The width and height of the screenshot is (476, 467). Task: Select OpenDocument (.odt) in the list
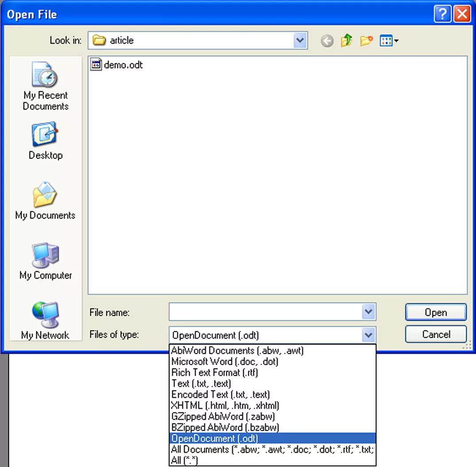pos(272,438)
